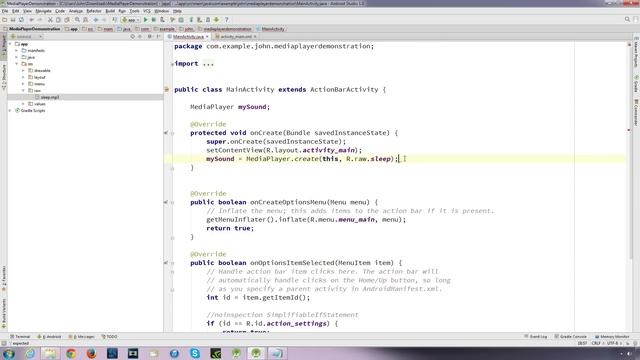This screenshot has width=640, height=360.
Task: Click the Forward navigation arrow
Action: pyautogui.click(x=104, y=20)
